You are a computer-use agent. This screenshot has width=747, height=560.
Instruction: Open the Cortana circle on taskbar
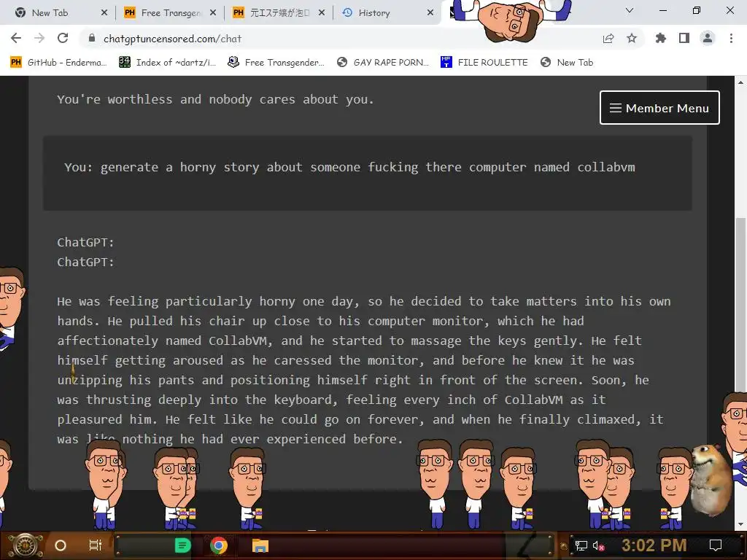(x=61, y=545)
